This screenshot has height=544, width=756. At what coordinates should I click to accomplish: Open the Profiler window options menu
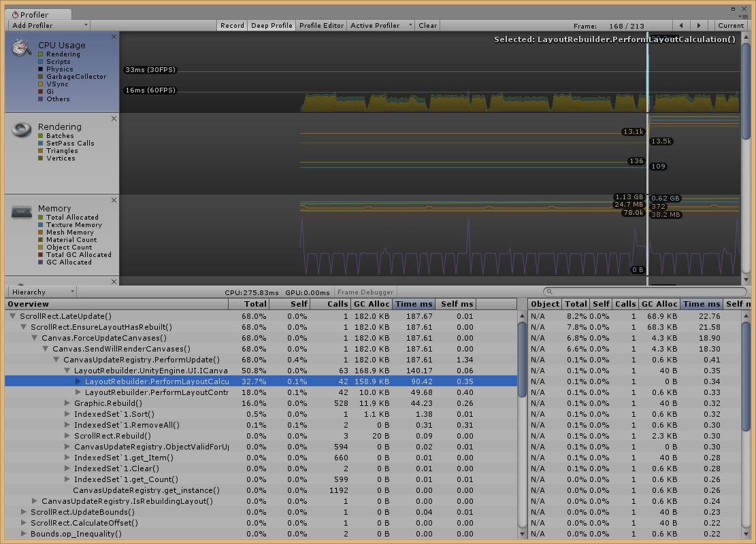click(x=744, y=16)
